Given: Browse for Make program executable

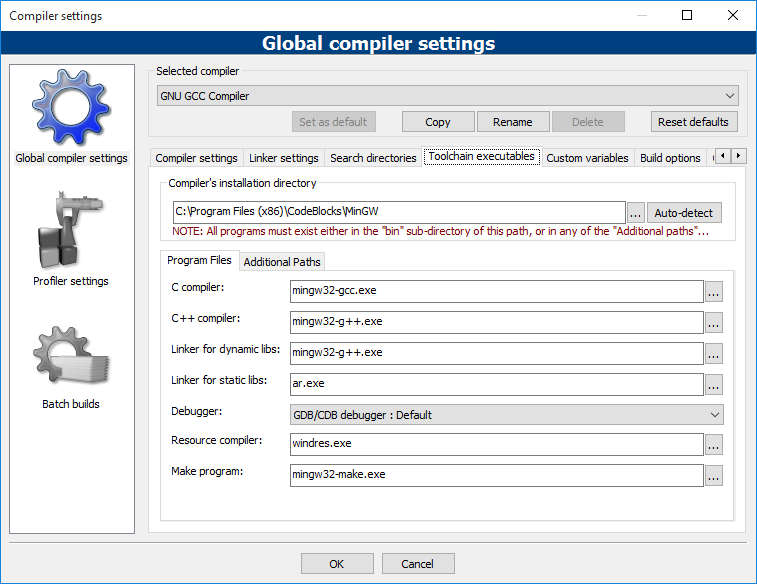Looking at the screenshot, I should click(713, 475).
